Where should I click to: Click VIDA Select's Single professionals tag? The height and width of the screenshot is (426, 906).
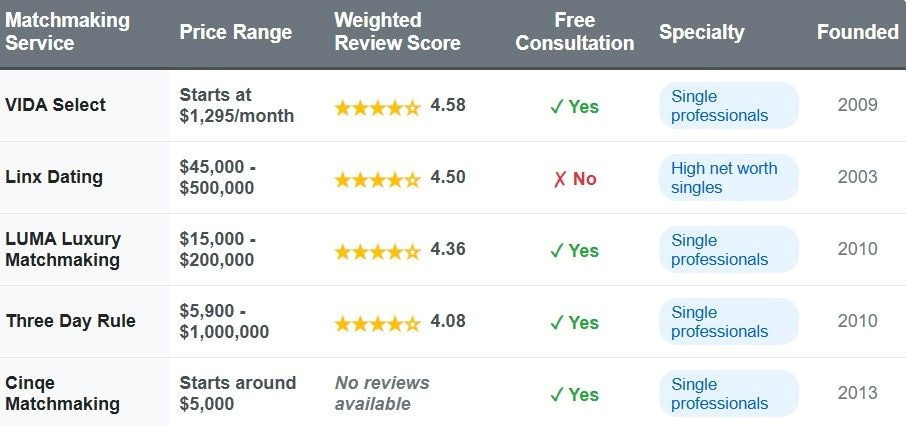(727, 106)
